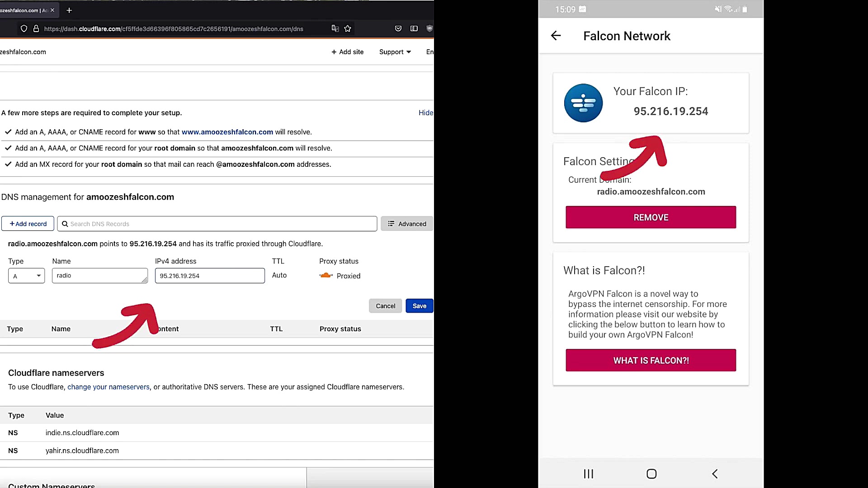This screenshot has height=488, width=868.
Task: Click the tracking protection shield icon
Action: coord(24,28)
